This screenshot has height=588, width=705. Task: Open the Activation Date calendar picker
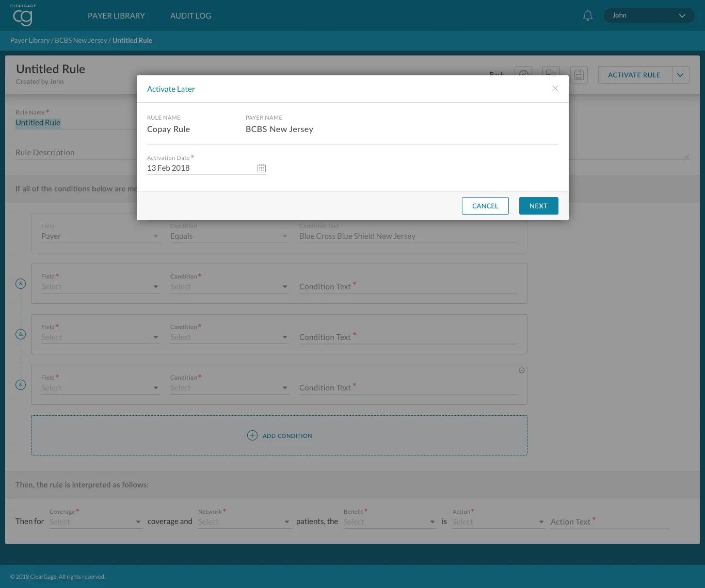[x=262, y=168]
